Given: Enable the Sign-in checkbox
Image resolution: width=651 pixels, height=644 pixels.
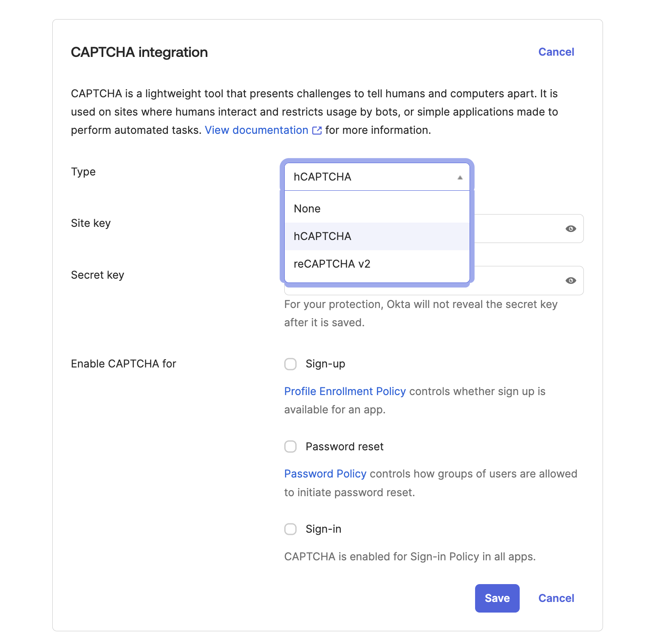Looking at the screenshot, I should (x=290, y=529).
